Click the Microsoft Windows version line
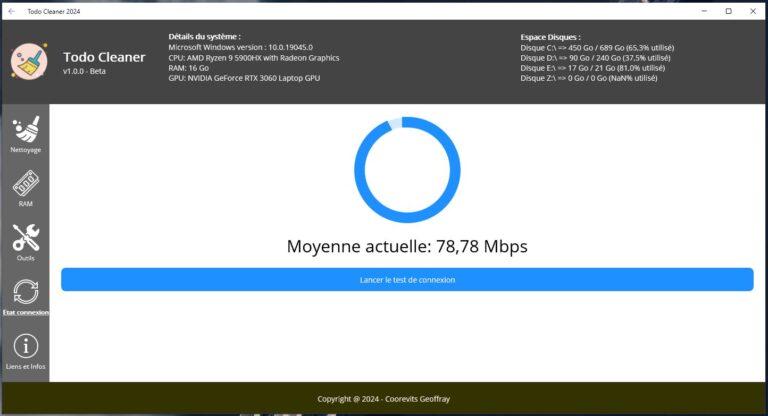Image resolution: width=768 pixels, height=416 pixels. (x=240, y=47)
